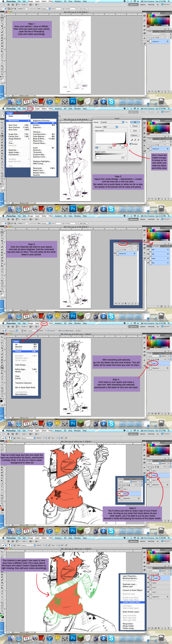Click the black input levels slider triangle
The image size is (172, 644).
(114, 145)
